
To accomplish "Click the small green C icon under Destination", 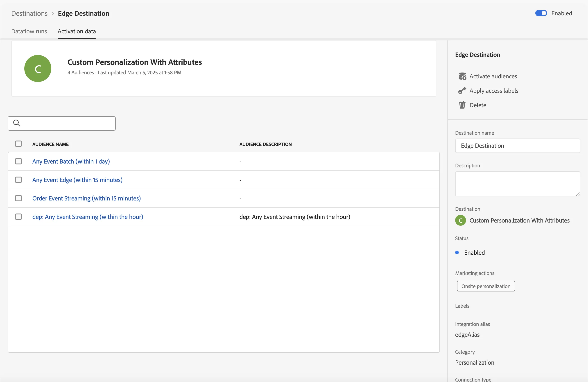I will (461, 221).
